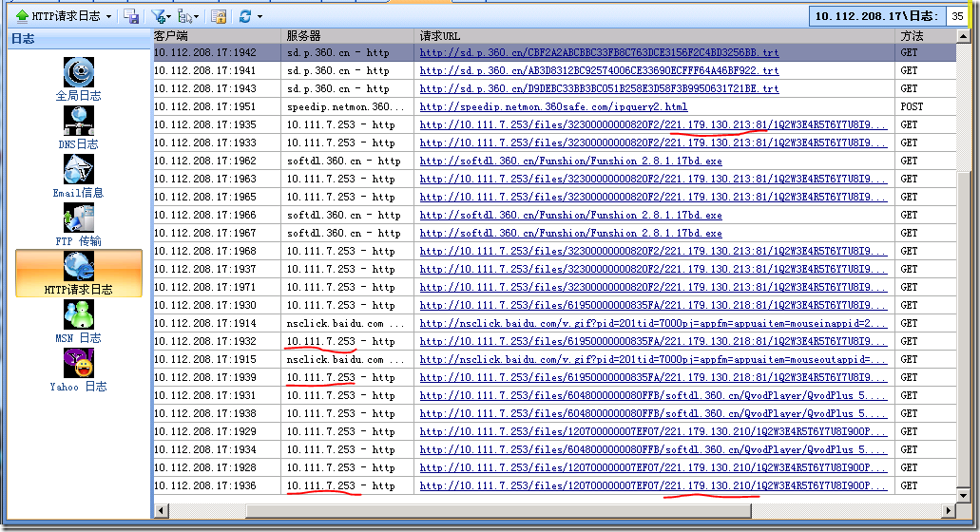This screenshot has width=980, height=532.
Task: Click the save log floppy-disk toolbar icon
Action: [131, 17]
